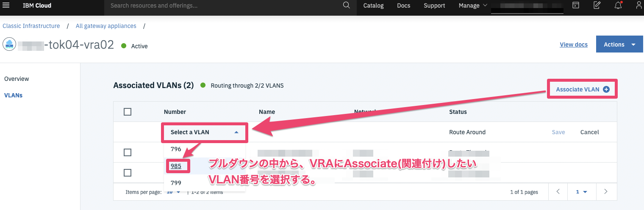Go to Classic Infrastructure breadcrumb
Screen dimensions: 644x210
pyautogui.click(x=31, y=26)
